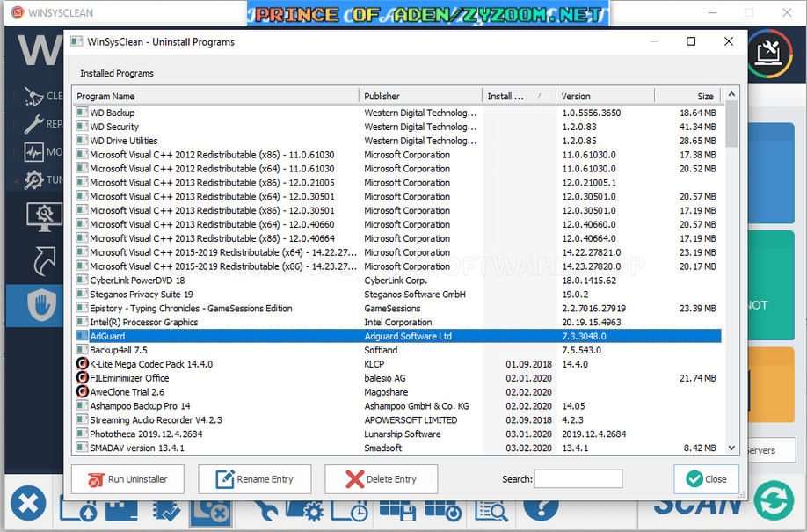The image size is (807, 532).
Task: Click the monitor with clock scheduler toolbar icon
Action: (350, 510)
